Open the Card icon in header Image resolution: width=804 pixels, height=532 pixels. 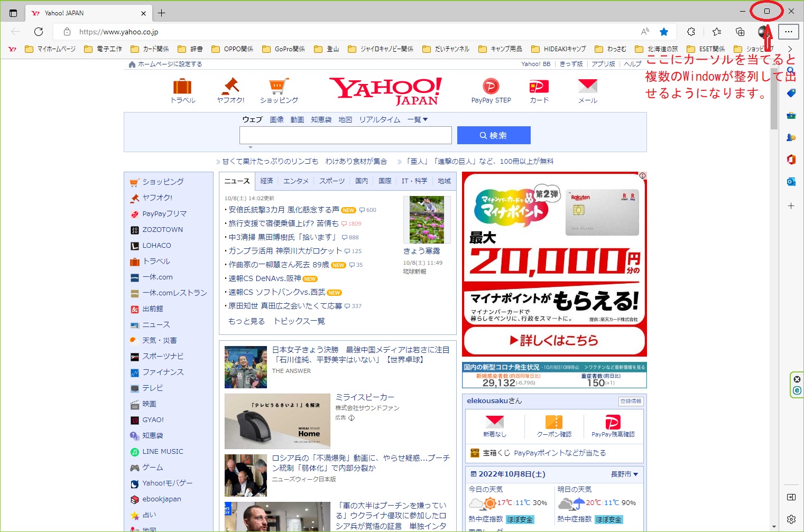point(539,86)
